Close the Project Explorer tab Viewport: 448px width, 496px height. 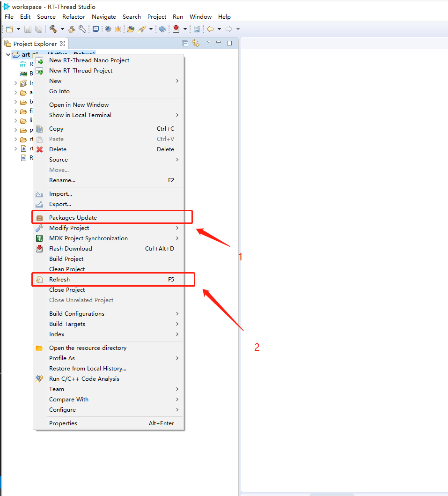(x=63, y=44)
